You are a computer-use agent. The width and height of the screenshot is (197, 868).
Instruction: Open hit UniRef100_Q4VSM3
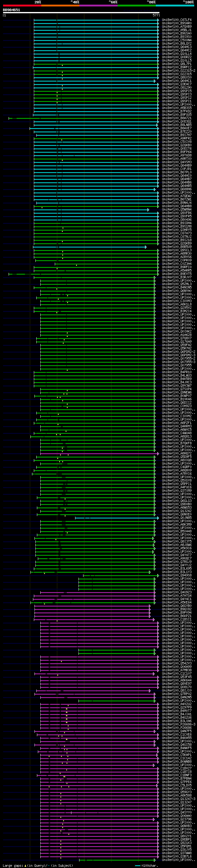176,162
